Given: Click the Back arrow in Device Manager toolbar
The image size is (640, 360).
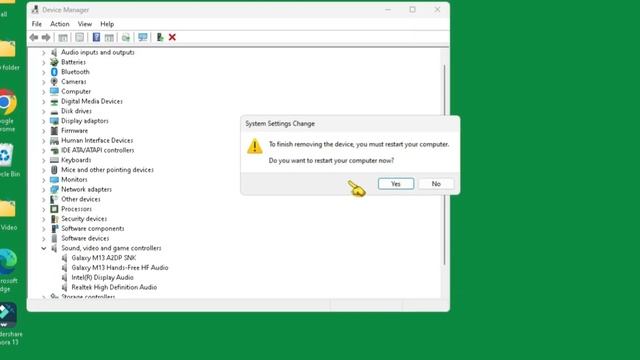Looking at the screenshot, I should (x=34, y=38).
